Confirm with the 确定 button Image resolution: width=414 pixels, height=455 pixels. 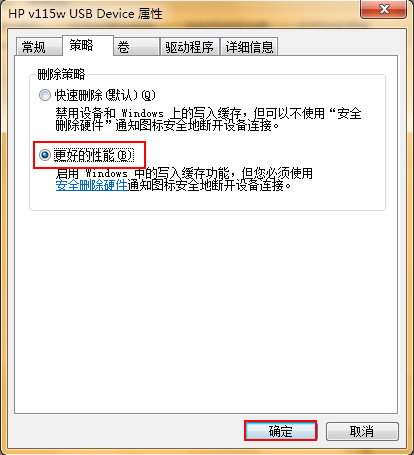point(280,431)
